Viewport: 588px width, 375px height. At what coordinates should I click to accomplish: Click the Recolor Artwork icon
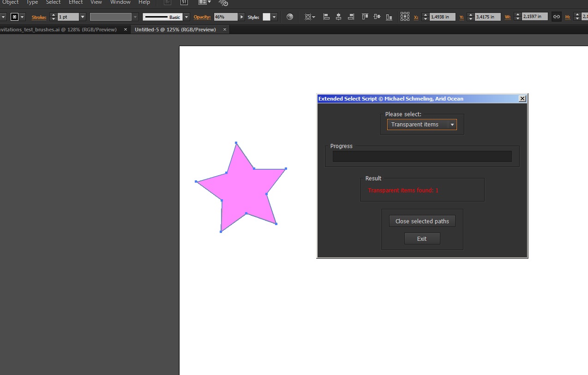pyautogui.click(x=290, y=17)
